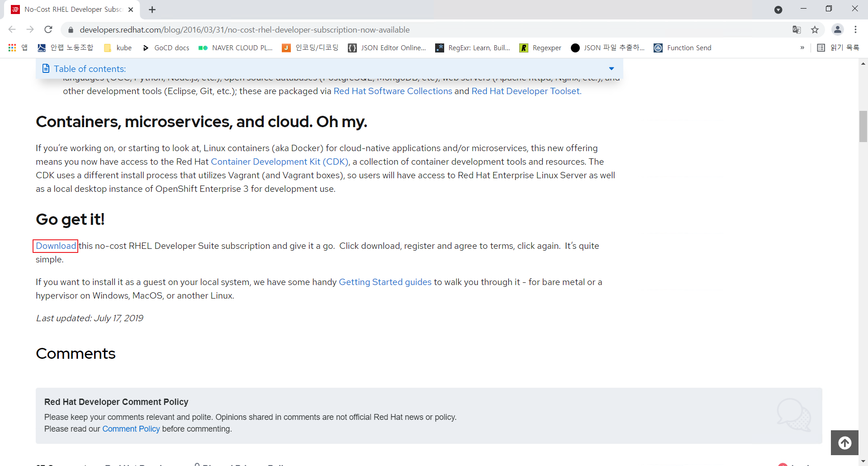Click the scrollbar up arrow

[x=863, y=63]
